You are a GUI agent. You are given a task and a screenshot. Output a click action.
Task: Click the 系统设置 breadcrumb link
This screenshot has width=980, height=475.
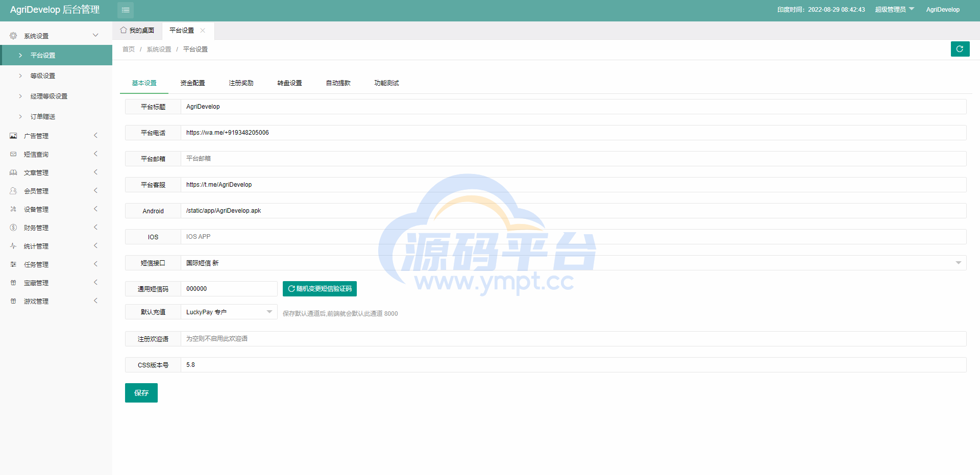click(x=159, y=49)
